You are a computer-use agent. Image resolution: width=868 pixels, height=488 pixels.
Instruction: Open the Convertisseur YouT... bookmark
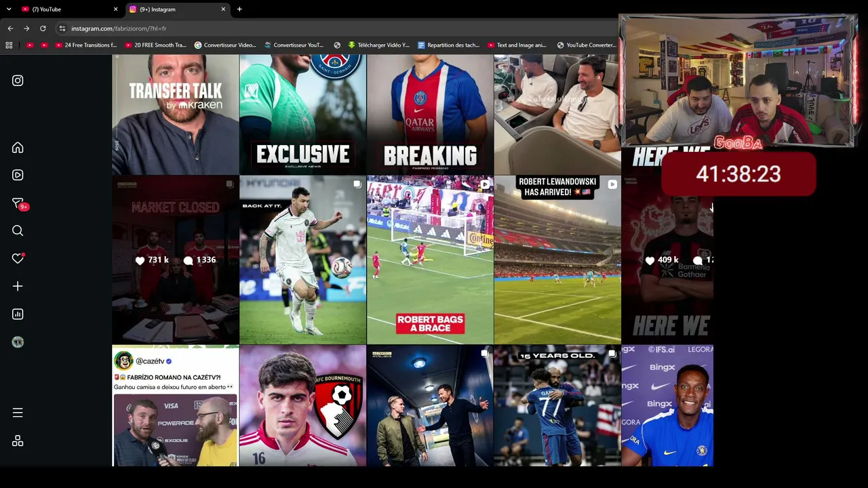294,45
